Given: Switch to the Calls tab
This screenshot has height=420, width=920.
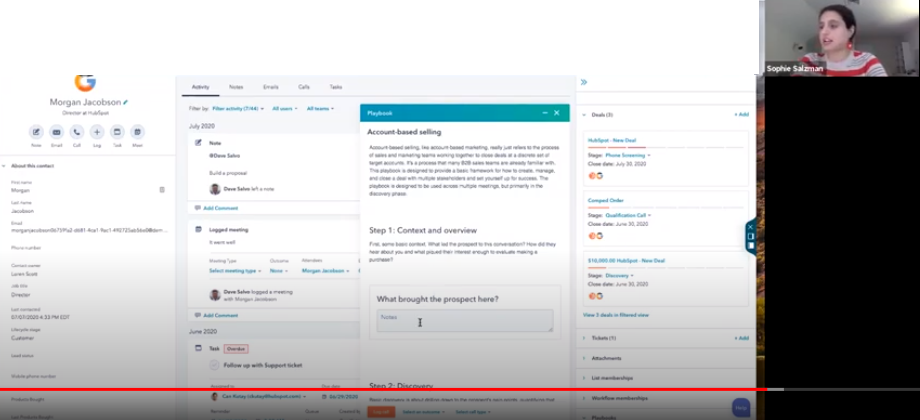Looking at the screenshot, I should click(304, 87).
